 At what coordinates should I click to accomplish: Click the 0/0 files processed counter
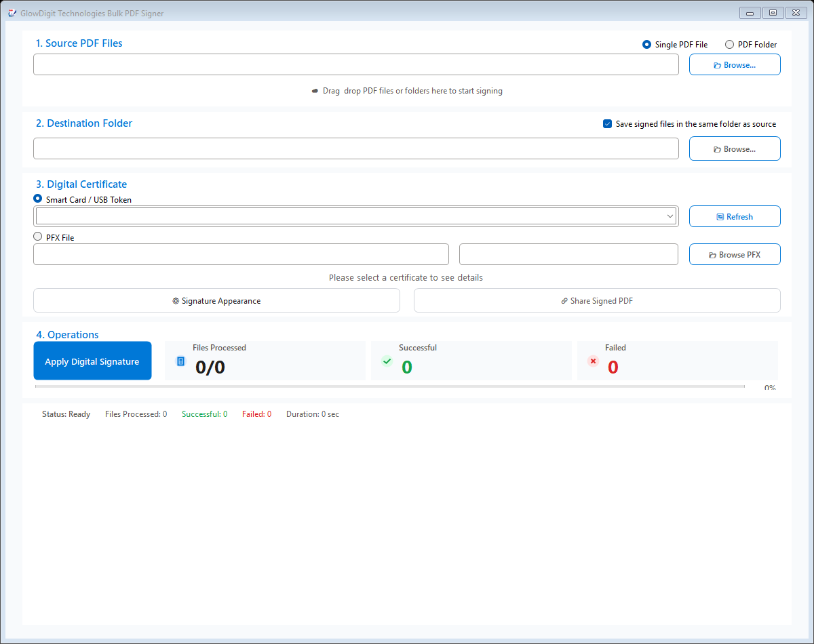pos(210,367)
